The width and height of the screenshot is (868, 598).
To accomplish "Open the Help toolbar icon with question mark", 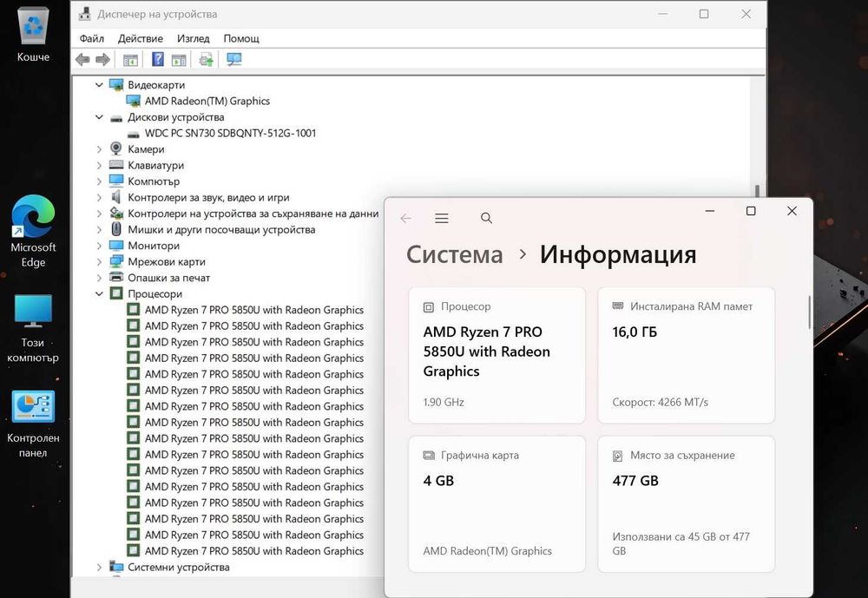I will (158, 59).
